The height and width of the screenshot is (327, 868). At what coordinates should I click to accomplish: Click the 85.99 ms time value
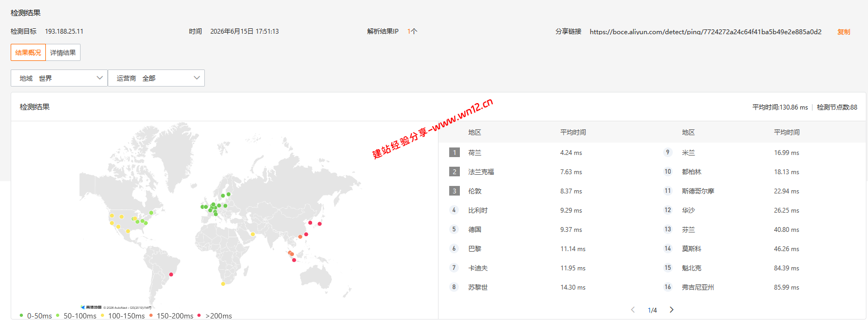click(786, 287)
